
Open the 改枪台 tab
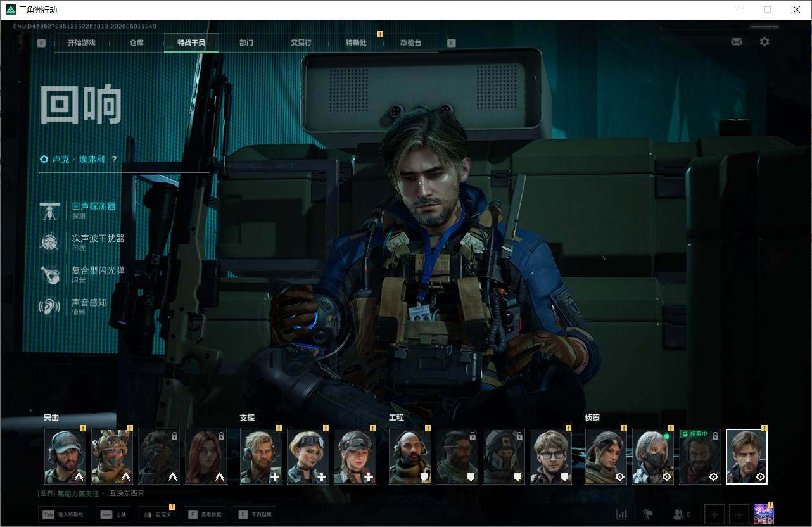pyautogui.click(x=410, y=42)
